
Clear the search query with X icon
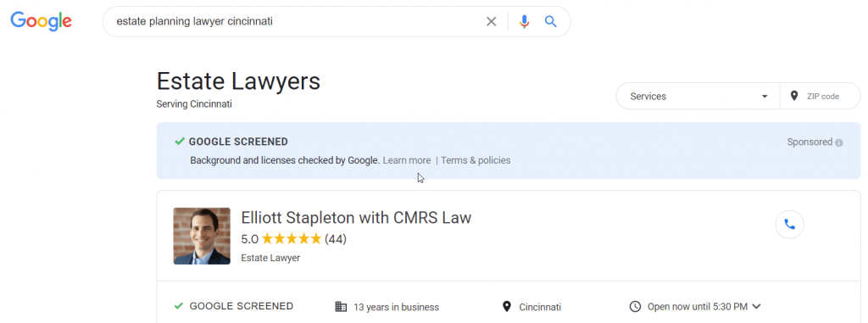[x=491, y=21]
